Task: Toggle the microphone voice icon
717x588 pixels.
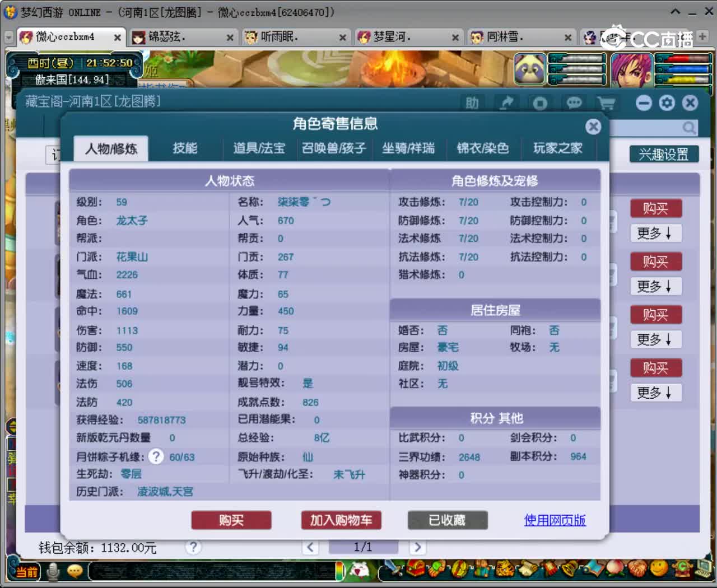Action: point(54,571)
